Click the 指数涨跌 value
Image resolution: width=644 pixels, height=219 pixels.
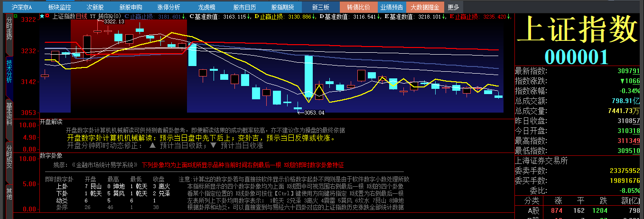(x=630, y=81)
